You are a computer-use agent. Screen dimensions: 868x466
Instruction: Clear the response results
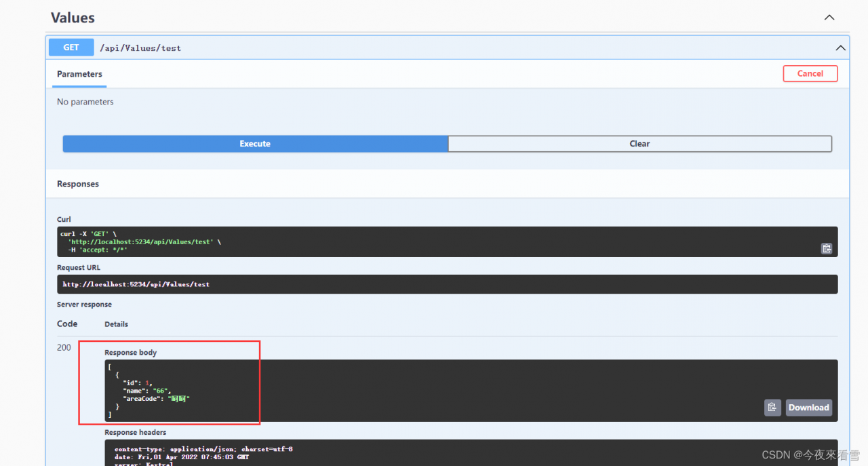[x=639, y=144]
